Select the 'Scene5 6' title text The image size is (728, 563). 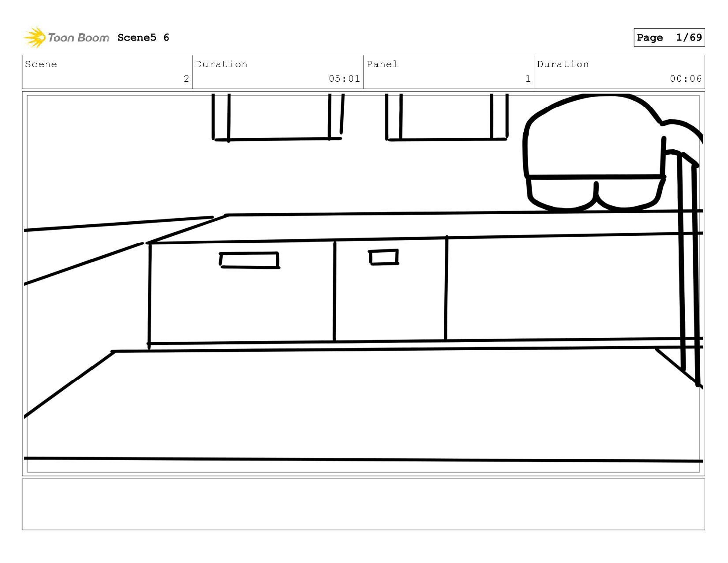[x=143, y=38]
